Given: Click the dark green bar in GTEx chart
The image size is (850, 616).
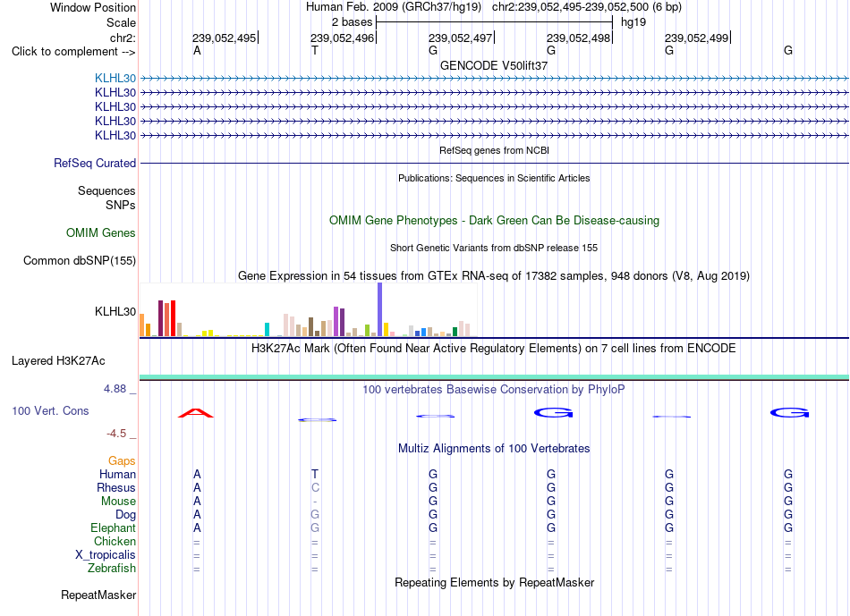Looking at the screenshot, I should click(455, 332).
